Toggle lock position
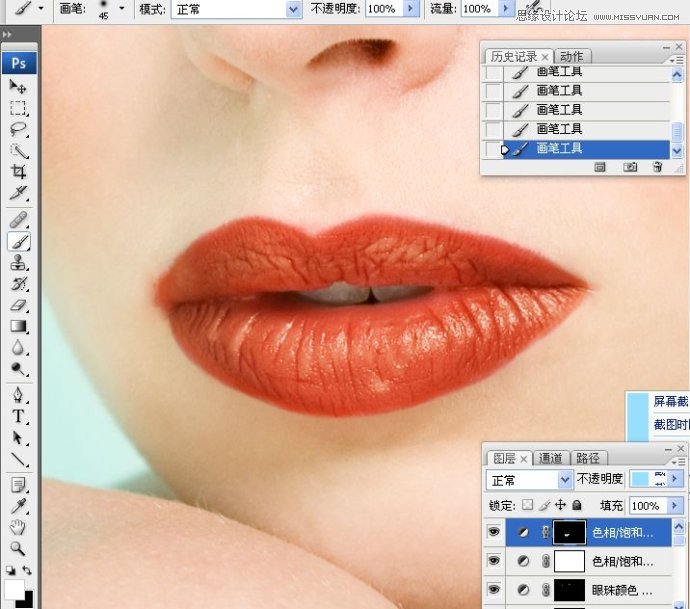This screenshot has height=609, width=690. point(560,505)
